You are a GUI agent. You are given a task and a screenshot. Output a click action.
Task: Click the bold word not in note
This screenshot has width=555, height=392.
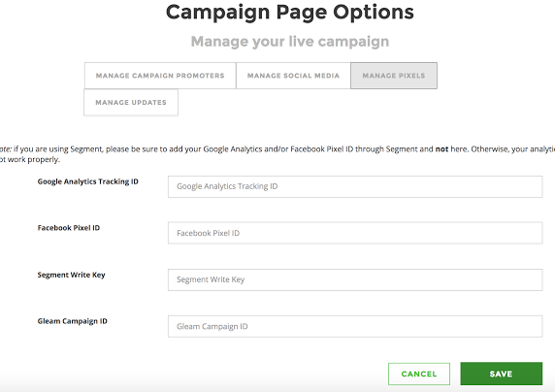[441, 149]
